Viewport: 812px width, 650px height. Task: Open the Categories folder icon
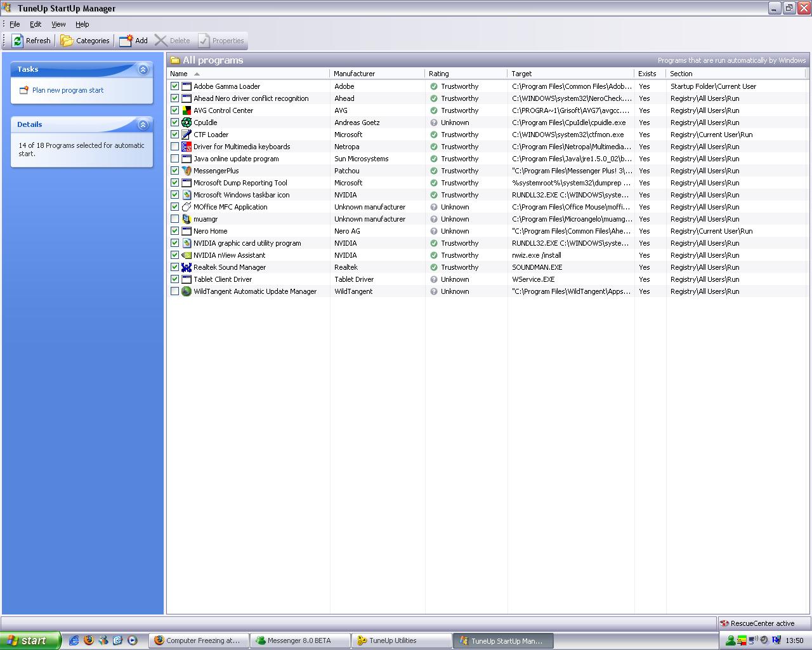[x=67, y=41]
